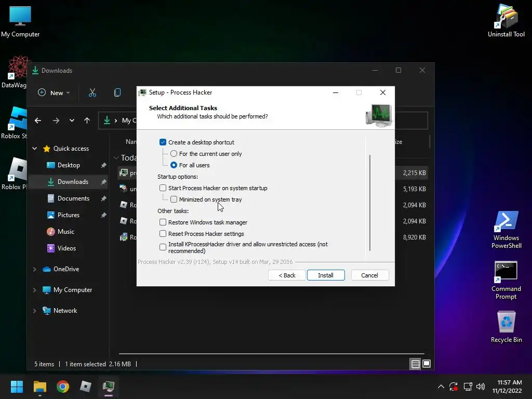Switch to large thumbnails view icon

(427, 364)
